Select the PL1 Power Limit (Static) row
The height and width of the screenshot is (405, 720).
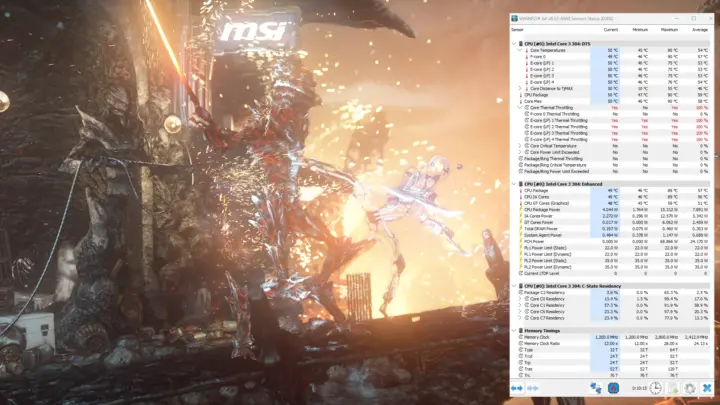[x=613, y=248]
